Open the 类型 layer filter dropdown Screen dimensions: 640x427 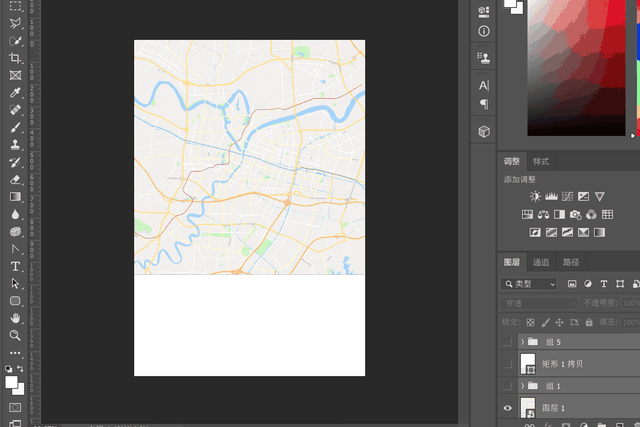tap(531, 284)
